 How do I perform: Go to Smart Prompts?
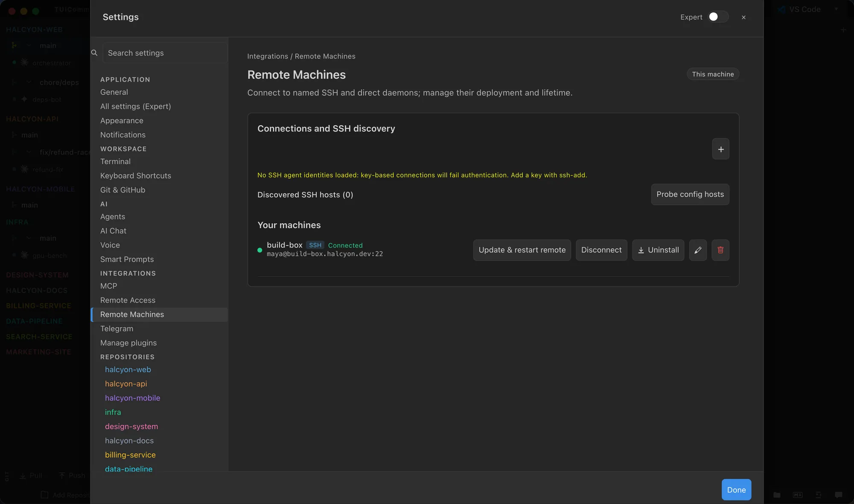tap(159, 259)
